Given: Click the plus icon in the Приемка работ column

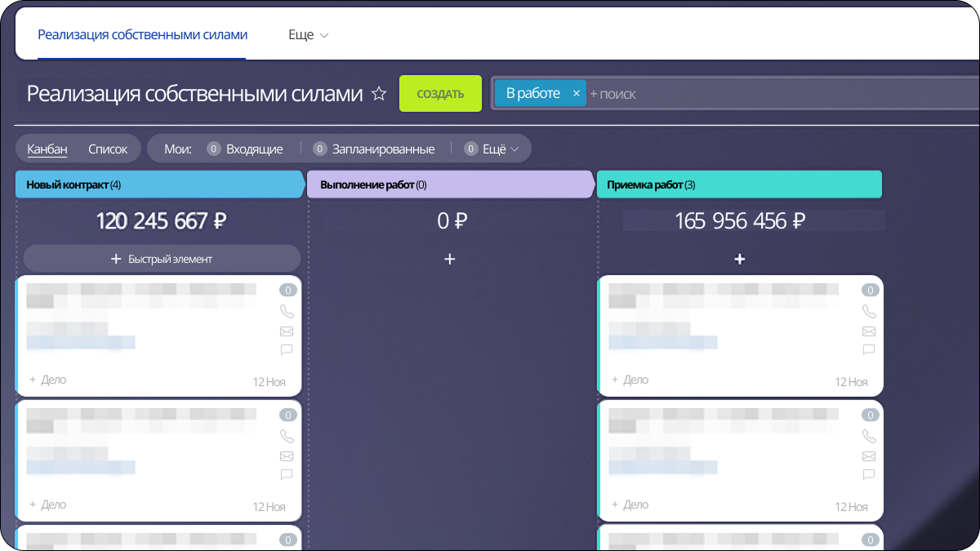Looking at the screenshot, I should pos(739,259).
